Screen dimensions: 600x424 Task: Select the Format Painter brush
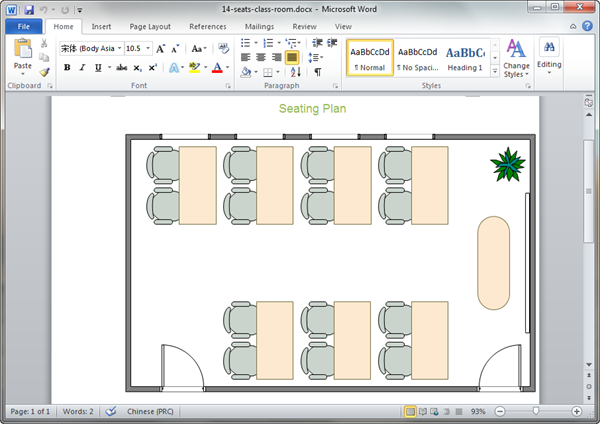(x=44, y=72)
